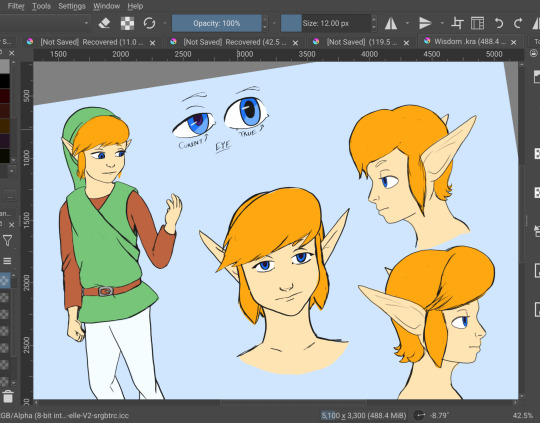Switch to Wisdom .kra tab
Viewport: 540px width, 423px height.
(470, 42)
